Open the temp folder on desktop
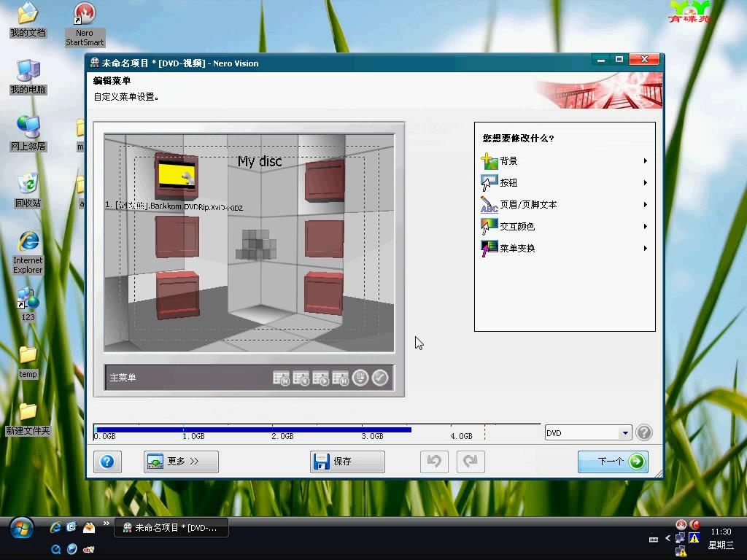The height and width of the screenshot is (560, 747). [x=28, y=362]
